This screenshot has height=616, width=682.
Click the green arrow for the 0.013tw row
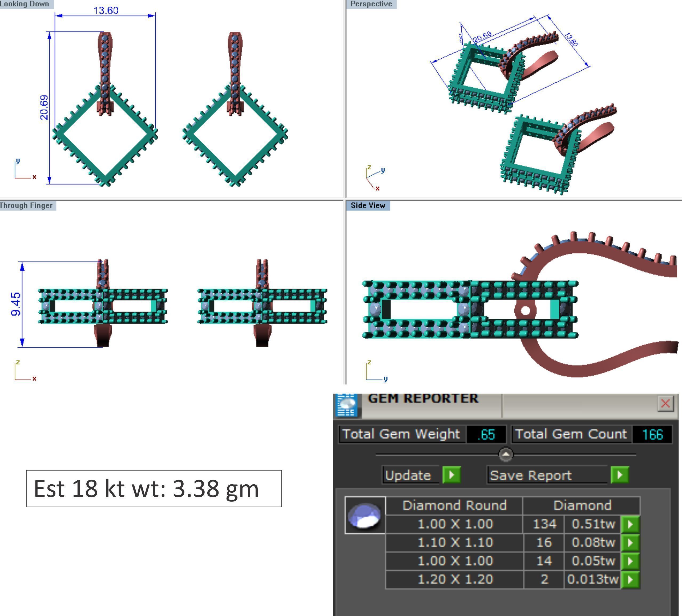tap(630, 579)
